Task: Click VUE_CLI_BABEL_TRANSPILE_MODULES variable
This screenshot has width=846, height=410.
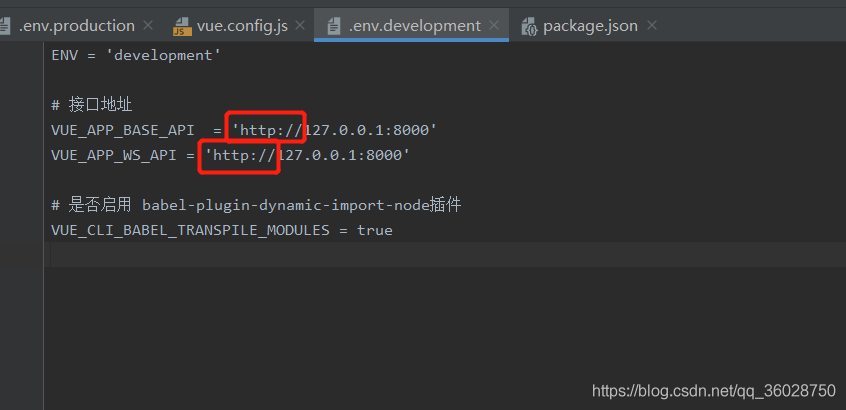Action: [190, 230]
